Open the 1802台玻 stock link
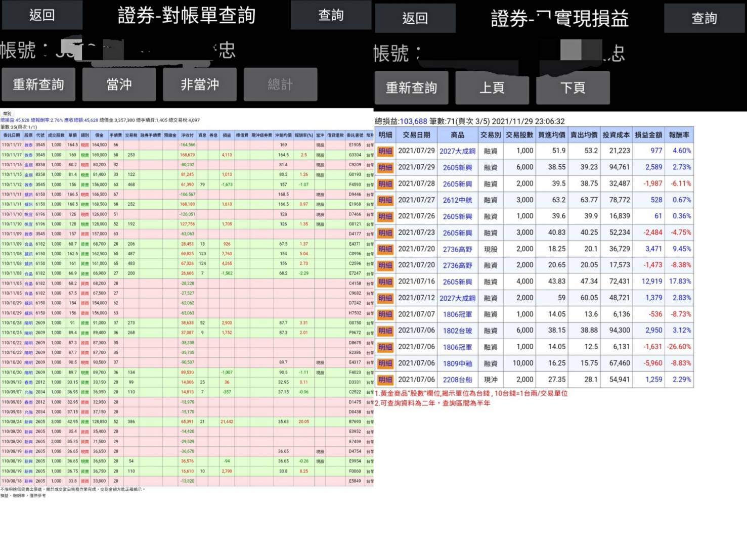 coord(457,331)
